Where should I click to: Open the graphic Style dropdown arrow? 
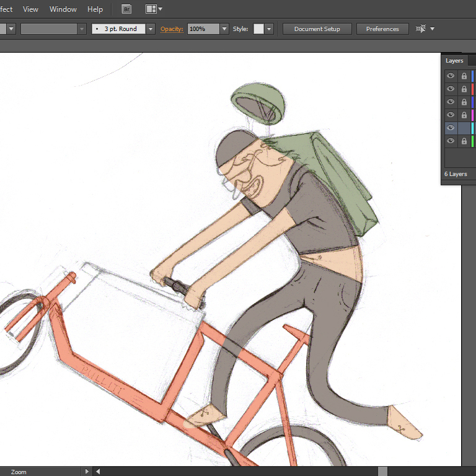coord(269,29)
